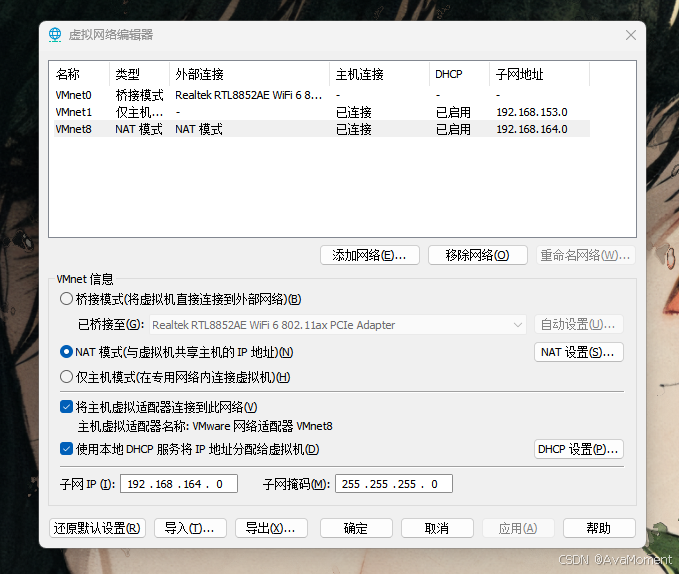
Task: Click subnet address 192.168.153.0 cell
Action: click(x=532, y=112)
